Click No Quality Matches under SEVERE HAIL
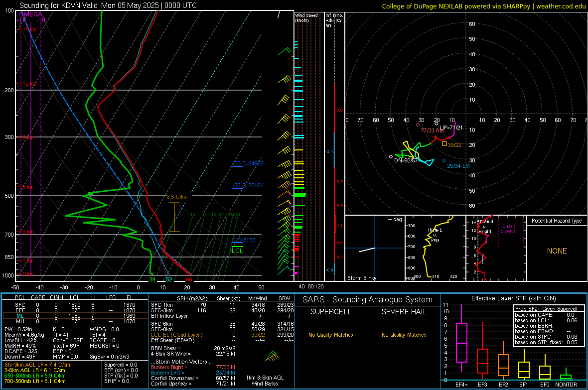Viewport: 588px width, 390px height. coord(404,335)
